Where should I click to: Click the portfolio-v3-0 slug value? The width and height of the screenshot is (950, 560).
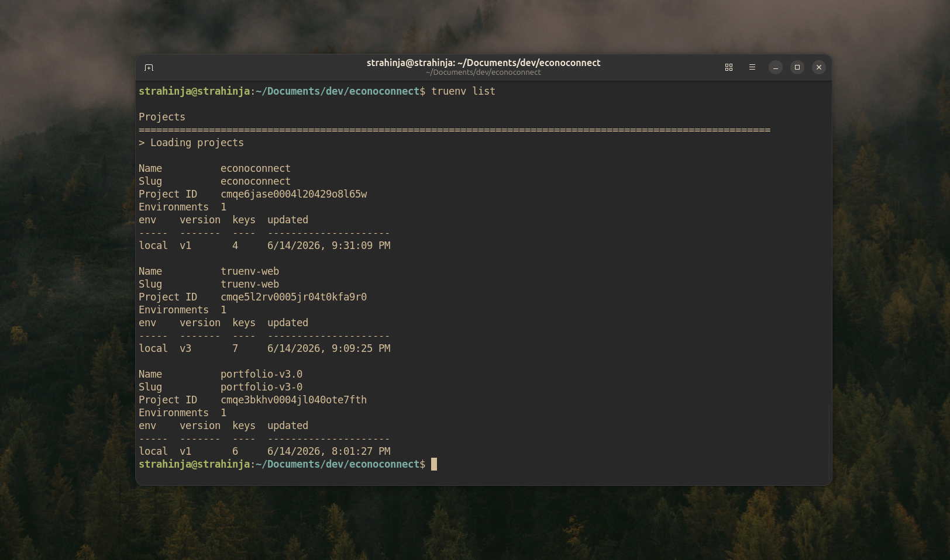pyautogui.click(x=261, y=387)
